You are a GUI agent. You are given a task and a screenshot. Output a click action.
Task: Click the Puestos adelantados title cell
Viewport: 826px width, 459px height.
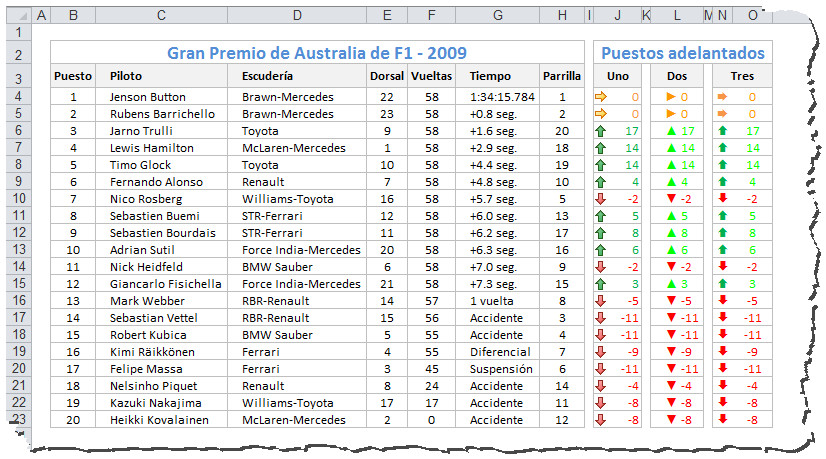(683, 53)
